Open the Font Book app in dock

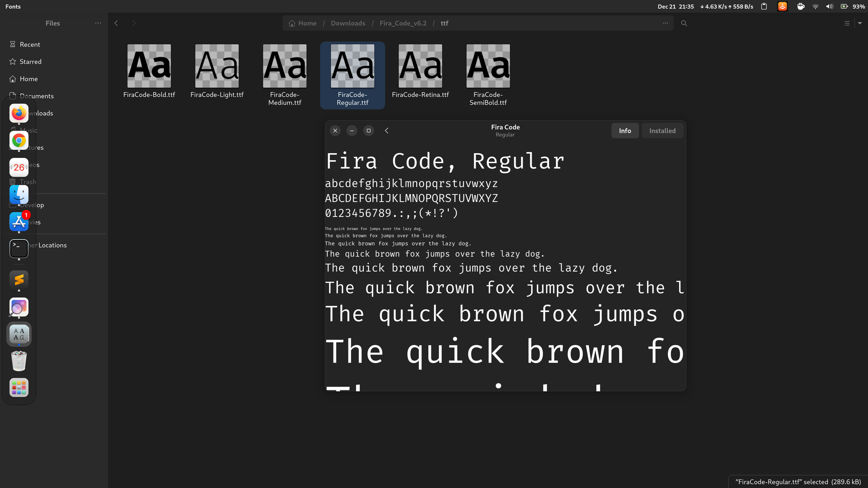19,334
